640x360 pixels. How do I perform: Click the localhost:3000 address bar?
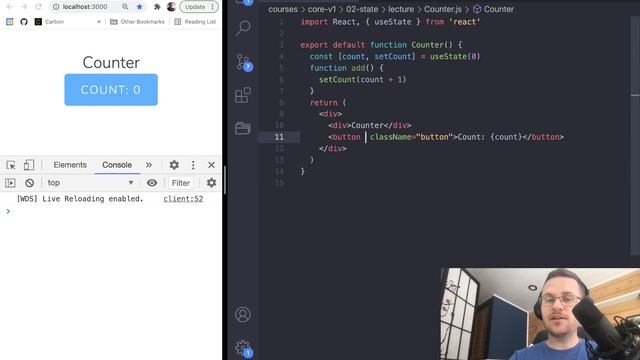click(85, 7)
